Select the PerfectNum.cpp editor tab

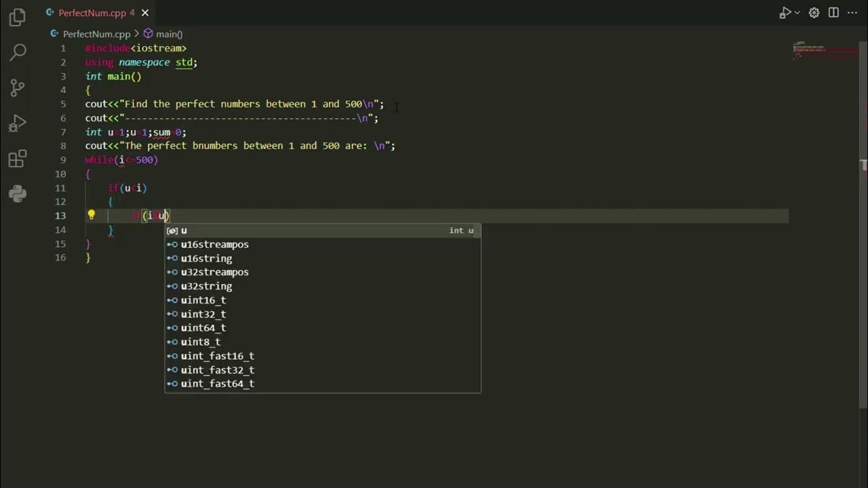pos(92,13)
